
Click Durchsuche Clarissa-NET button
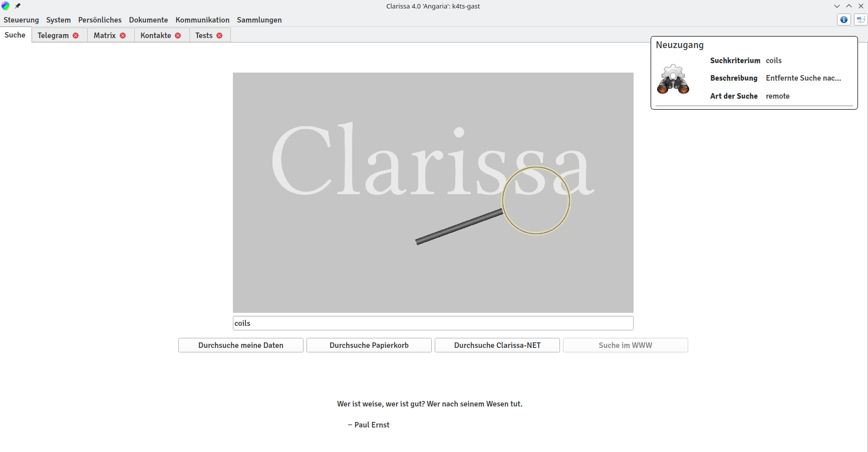pos(497,345)
